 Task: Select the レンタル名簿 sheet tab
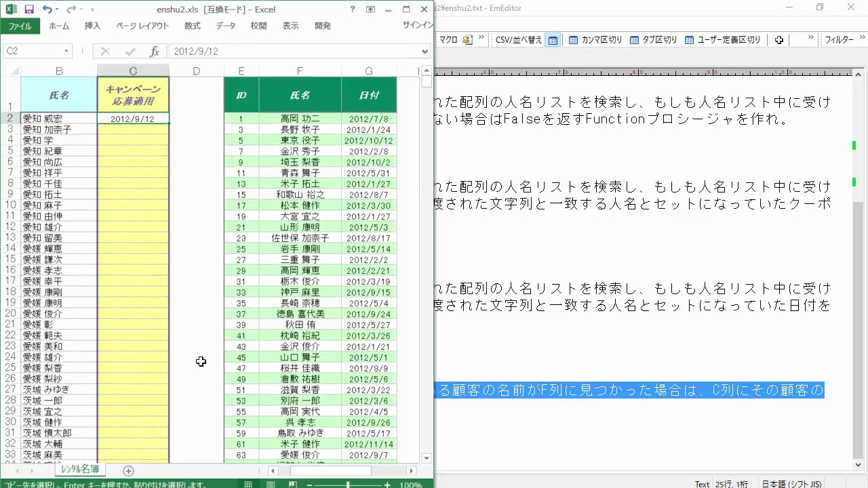pyautogui.click(x=80, y=469)
